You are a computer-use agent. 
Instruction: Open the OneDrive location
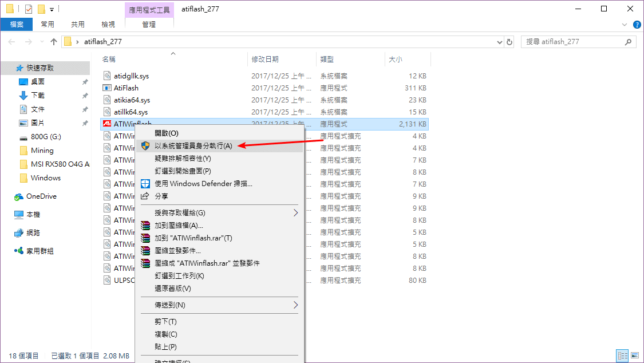[41, 196]
